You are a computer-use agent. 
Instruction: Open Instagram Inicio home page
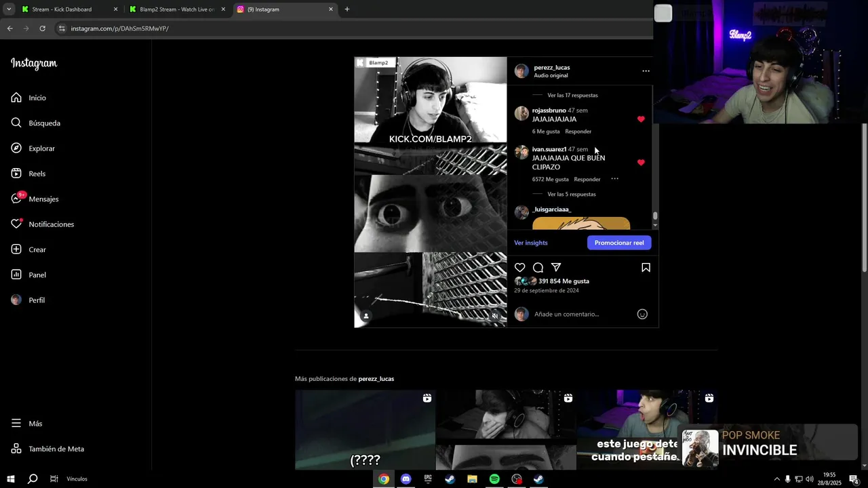(28, 98)
